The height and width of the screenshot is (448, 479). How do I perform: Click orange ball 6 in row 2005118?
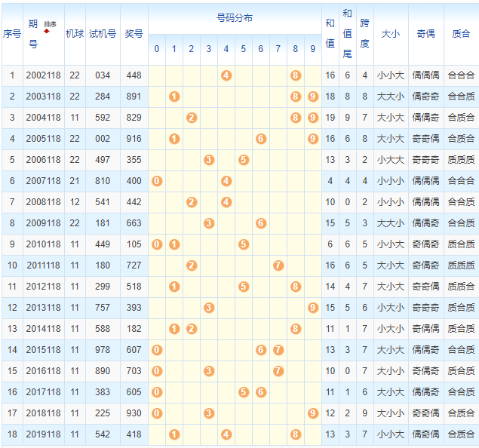click(x=260, y=139)
